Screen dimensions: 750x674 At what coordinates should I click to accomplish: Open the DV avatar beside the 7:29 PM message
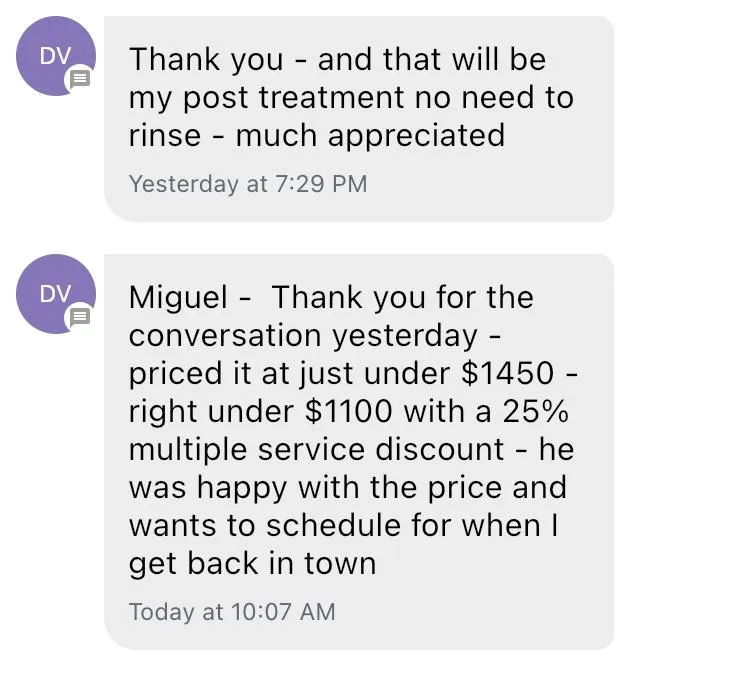pos(56,56)
